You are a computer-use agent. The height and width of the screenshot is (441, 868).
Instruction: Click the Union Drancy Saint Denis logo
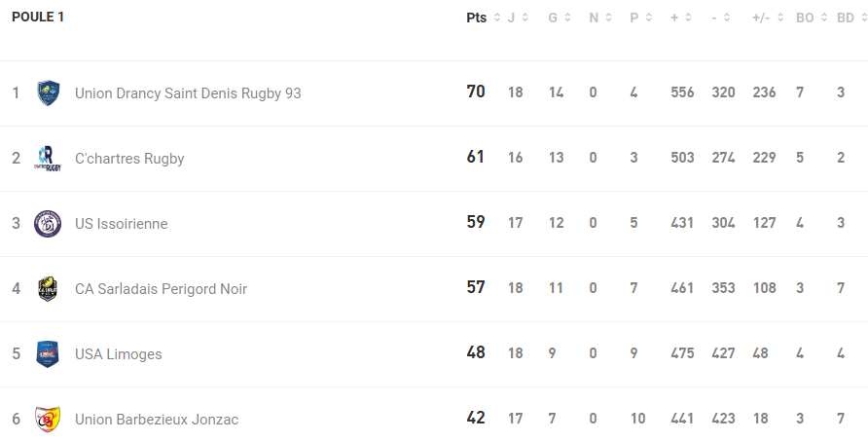[48, 93]
